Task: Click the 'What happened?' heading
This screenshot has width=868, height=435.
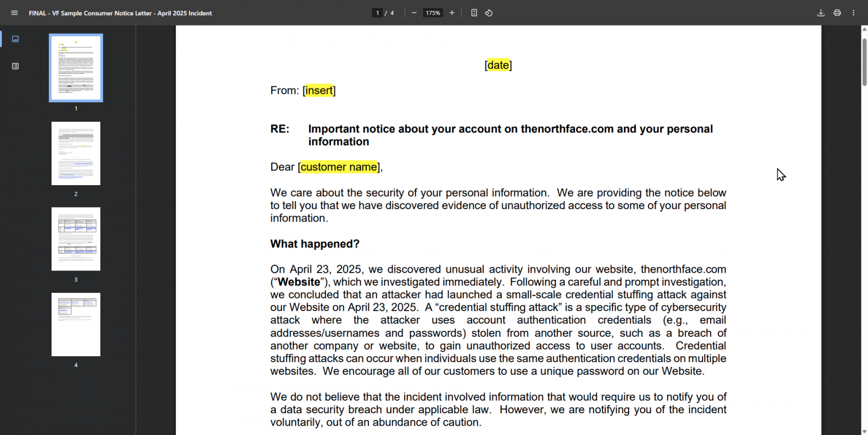Action: point(315,244)
